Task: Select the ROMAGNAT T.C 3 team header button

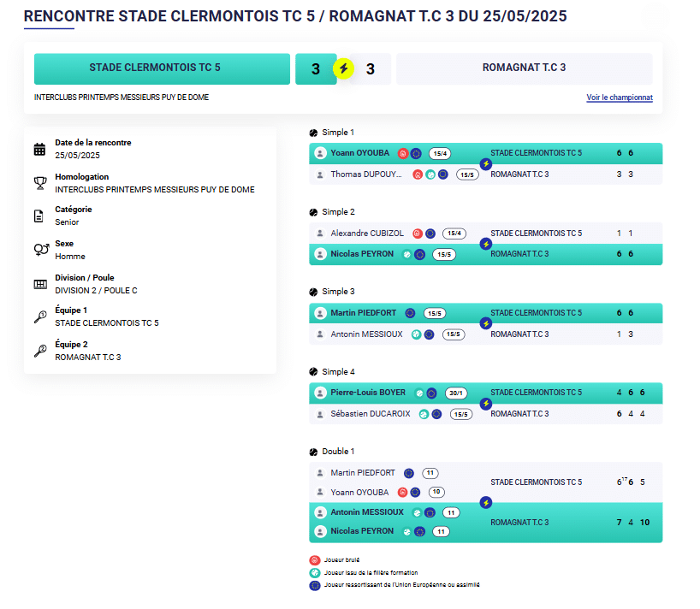Action: pos(524,68)
